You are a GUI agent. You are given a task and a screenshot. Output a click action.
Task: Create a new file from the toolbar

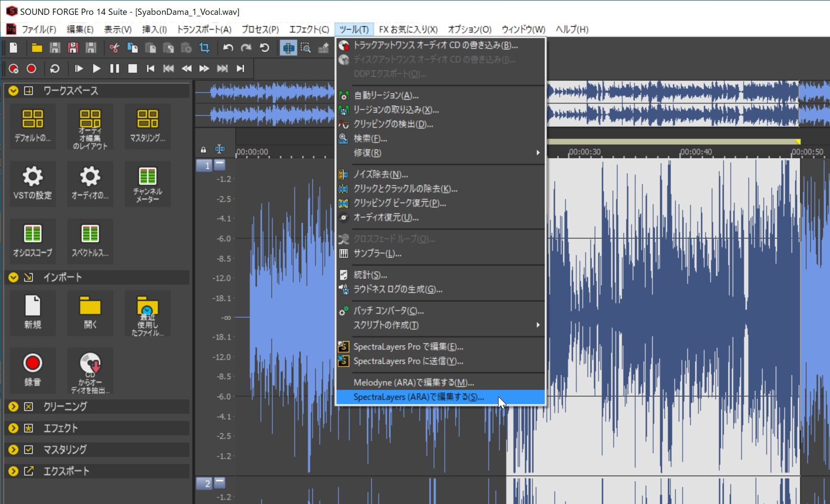point(13,48)
